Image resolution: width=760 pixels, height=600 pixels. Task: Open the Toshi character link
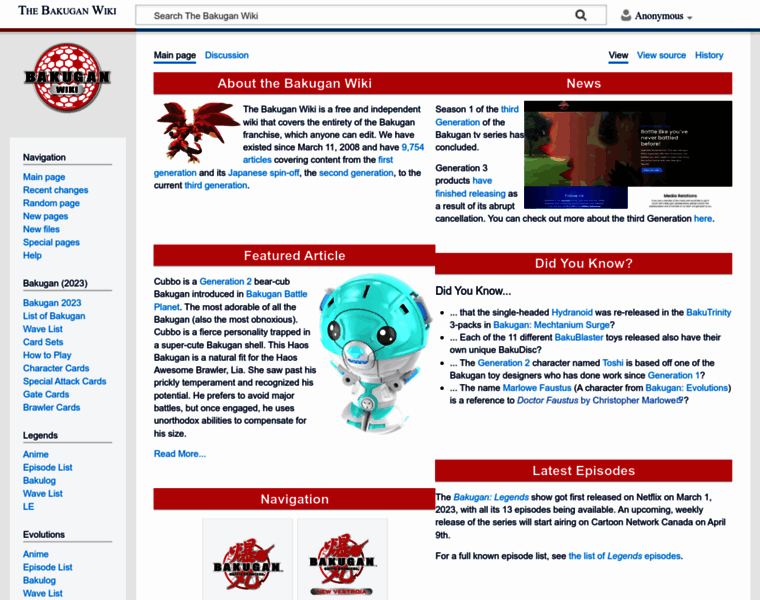pyautogui.click(x=613, y=363)
